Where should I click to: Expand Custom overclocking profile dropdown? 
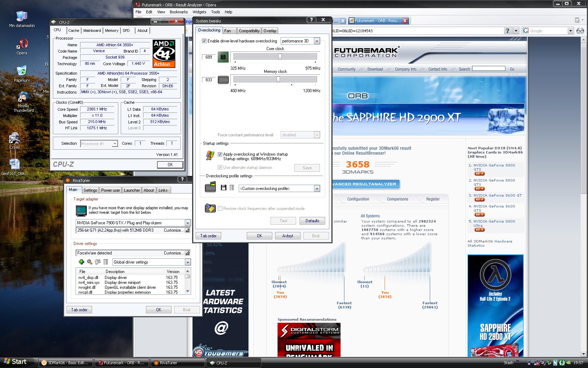click(317, 189)
